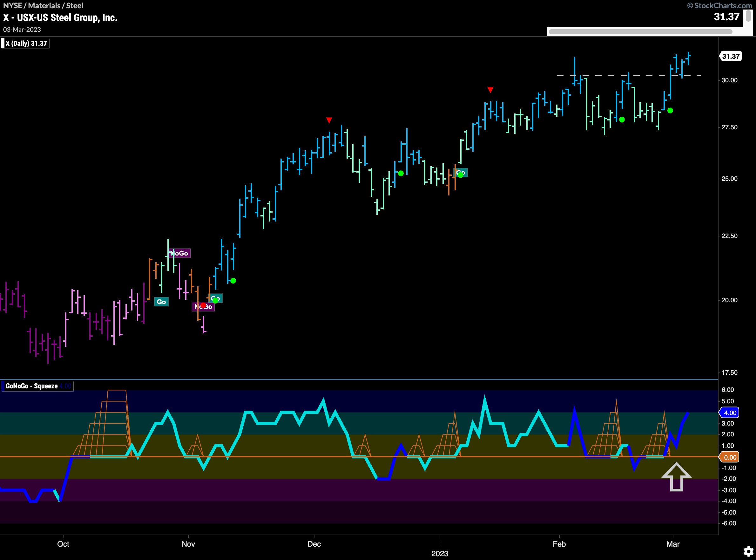
Task: Click the 'GoNoGo - Squeeze' indicator label
Action: pyautogui.click(x=37, y=386)
